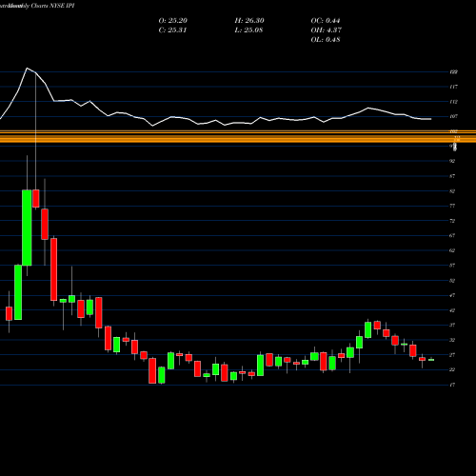Viewport: 476px width, 476px height.
Task: Click the open price 'O: 25.20'
Action: coord(173,21)
